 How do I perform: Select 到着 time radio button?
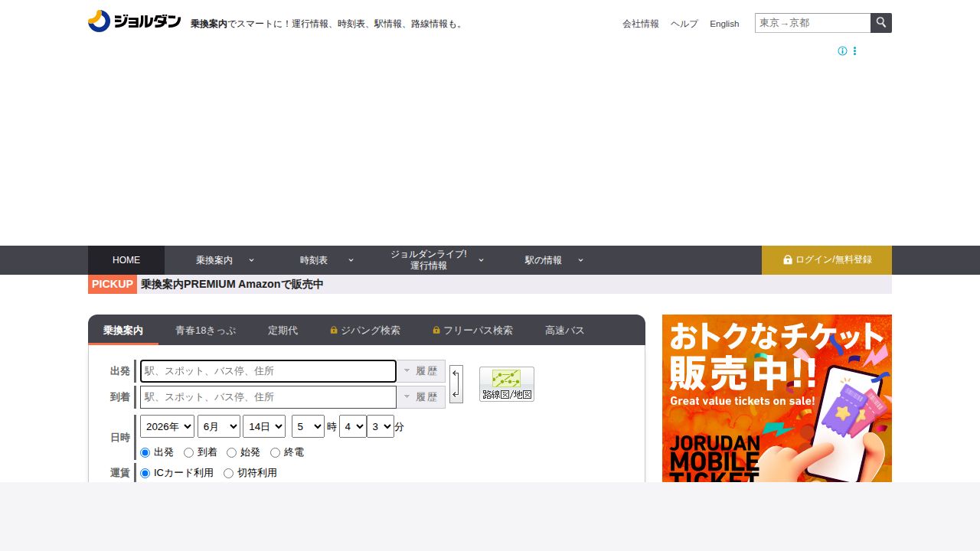point(189,453)
